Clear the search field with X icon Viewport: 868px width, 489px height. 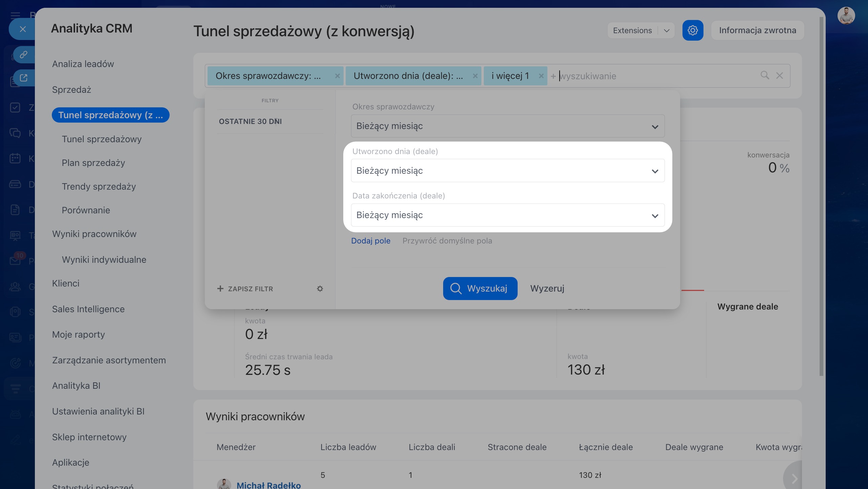[x=779, y=76]
